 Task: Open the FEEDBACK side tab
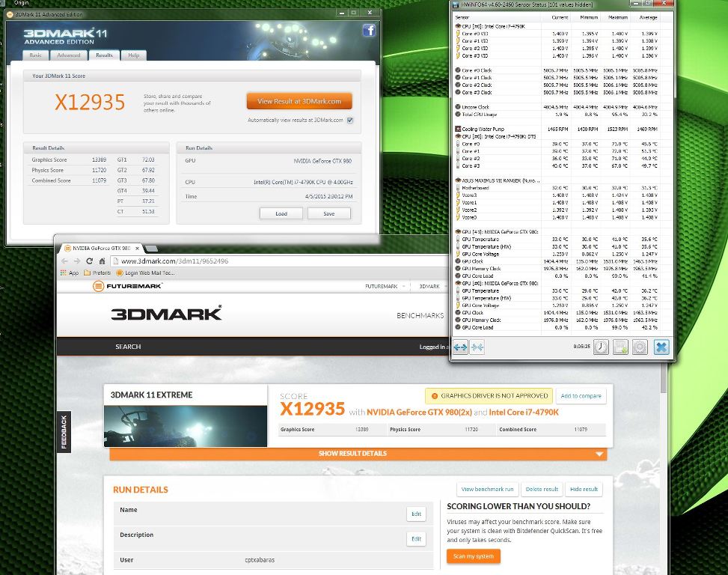point(64,433)
